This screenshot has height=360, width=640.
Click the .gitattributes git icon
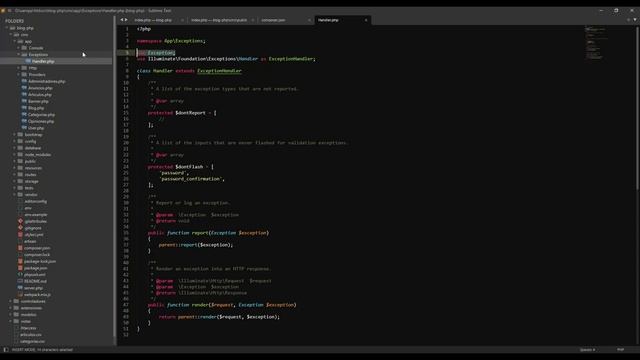point(20,221)
